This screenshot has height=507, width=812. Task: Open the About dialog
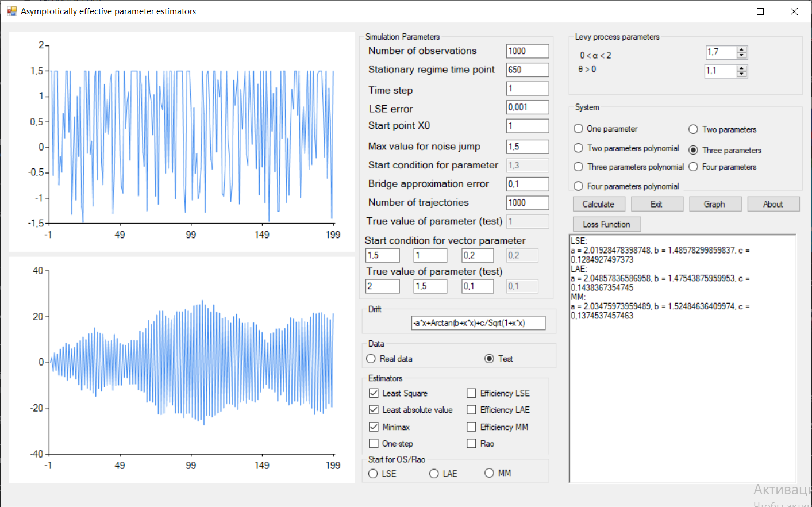click(773, 204)
